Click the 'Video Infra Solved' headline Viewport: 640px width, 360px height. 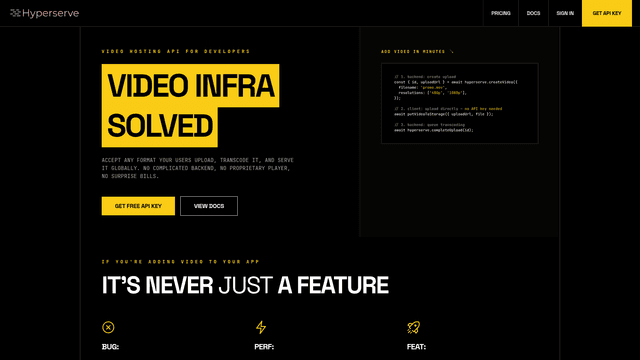tap(190, 105)
